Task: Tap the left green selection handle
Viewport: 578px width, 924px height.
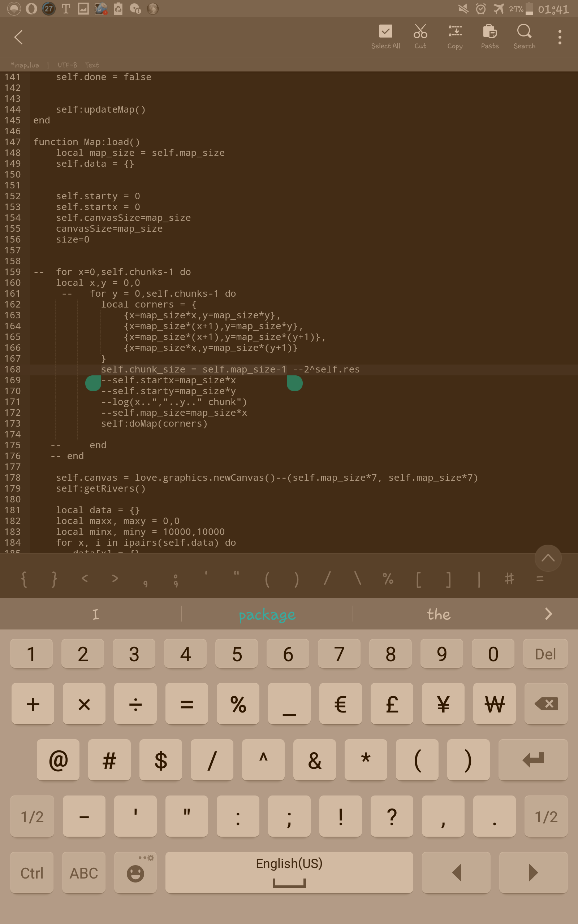Action: coord(93,383)
